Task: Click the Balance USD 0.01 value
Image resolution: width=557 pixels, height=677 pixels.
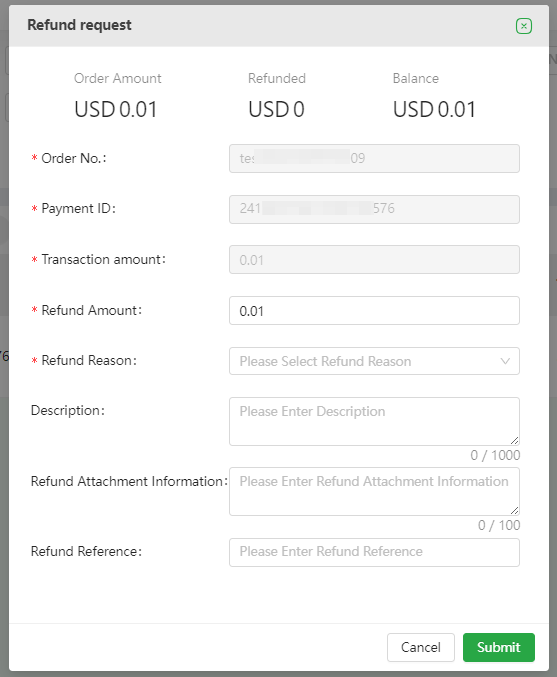Action: (x=434, y=109)
